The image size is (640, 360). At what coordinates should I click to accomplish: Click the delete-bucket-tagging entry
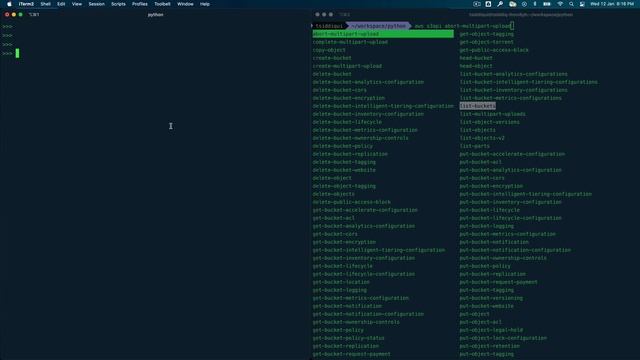344,162
